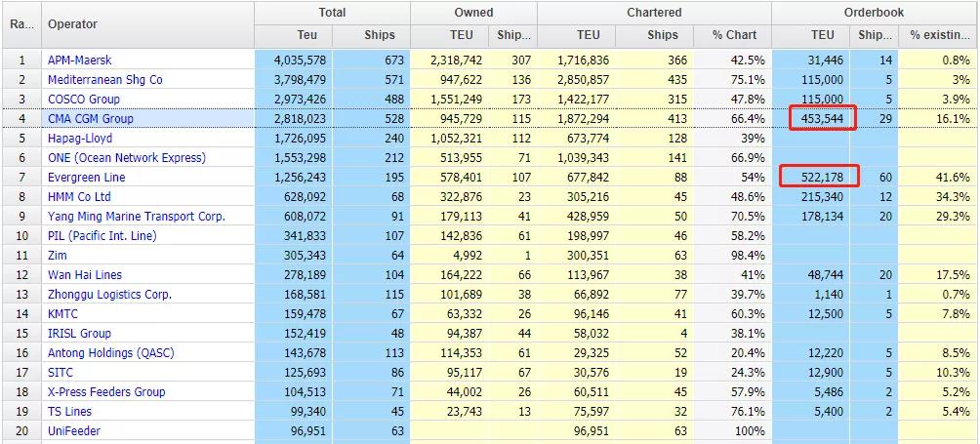Select Orderbook TEU cell 48,744
This screenshot has width=980, height=444.
click(x=811, y=275)
